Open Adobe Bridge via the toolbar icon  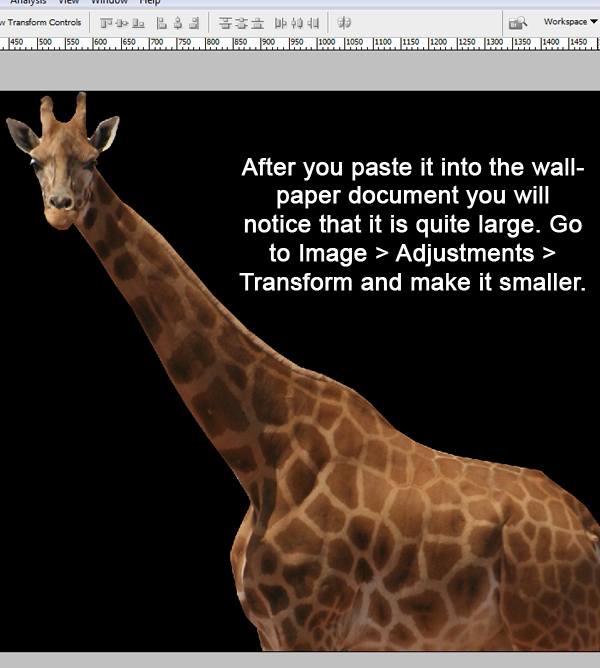[x=518, y=23]
